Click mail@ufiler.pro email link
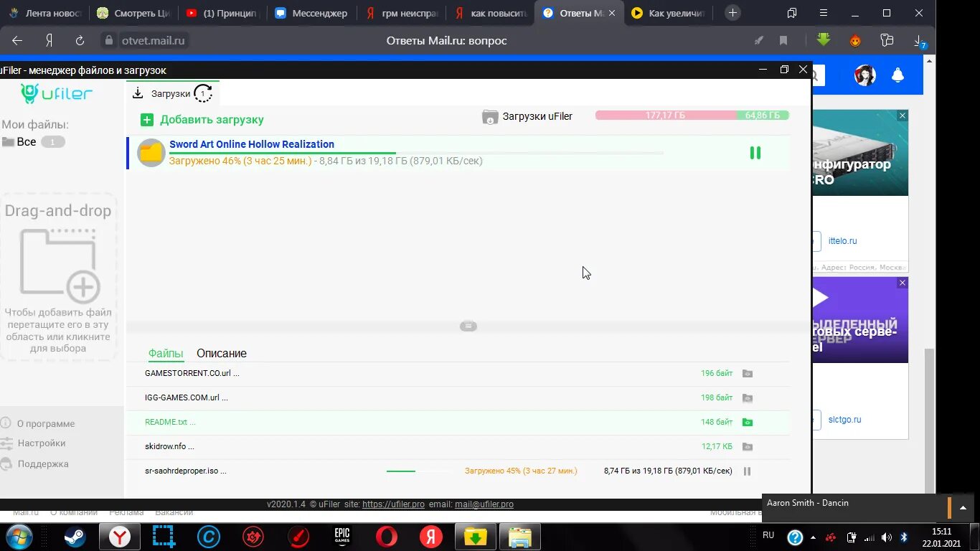The height and width of the screenshot is (551, 980). [484, 504]
